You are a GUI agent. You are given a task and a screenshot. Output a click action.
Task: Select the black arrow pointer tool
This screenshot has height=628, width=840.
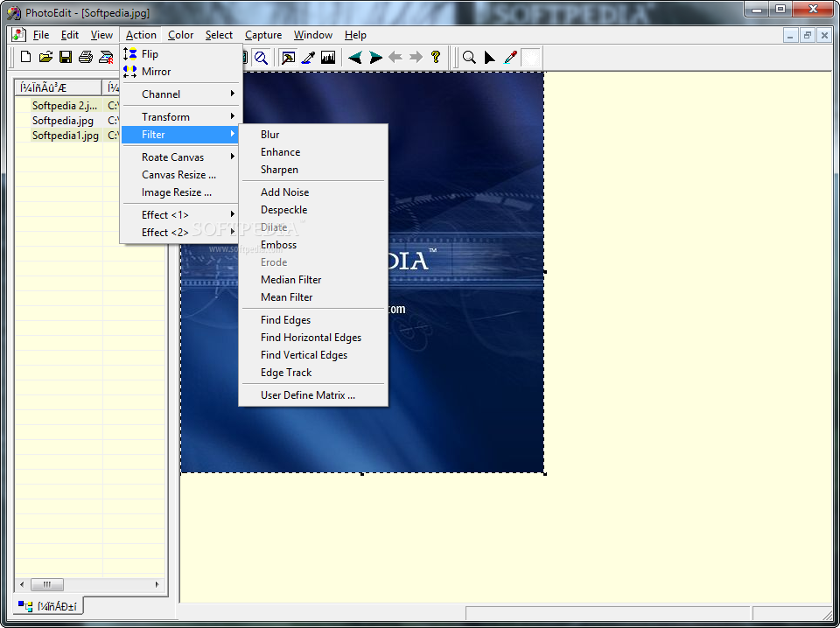pyautogui.click(x=490, y=57)
